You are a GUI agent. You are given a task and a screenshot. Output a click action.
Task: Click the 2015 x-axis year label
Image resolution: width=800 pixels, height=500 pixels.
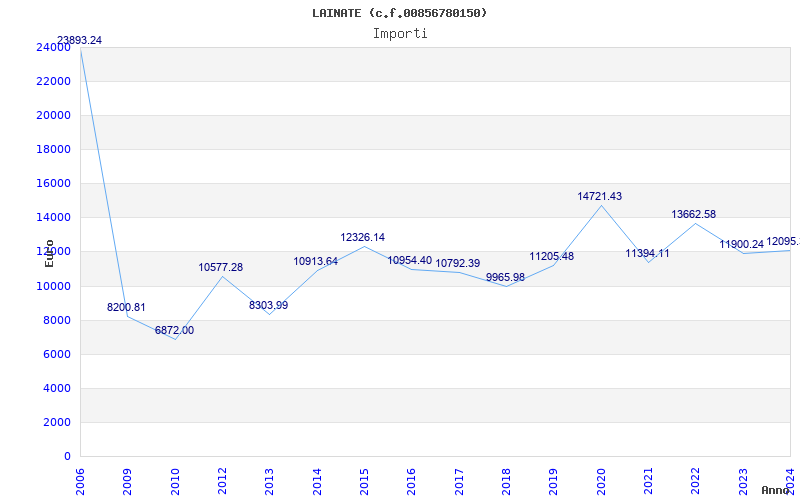click(364, 482)
